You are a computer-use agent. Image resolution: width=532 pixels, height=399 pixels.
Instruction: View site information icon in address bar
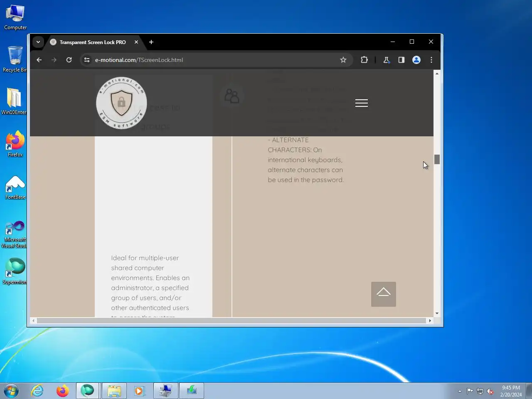(x=87, y=60)
